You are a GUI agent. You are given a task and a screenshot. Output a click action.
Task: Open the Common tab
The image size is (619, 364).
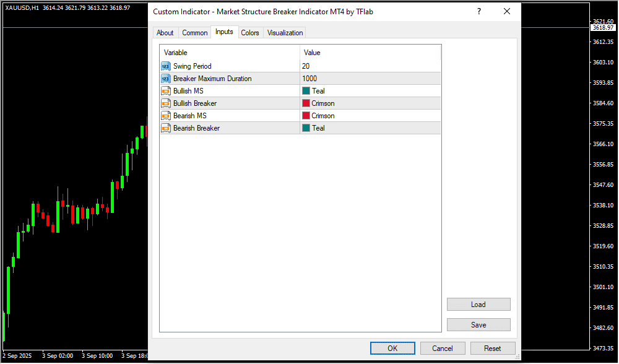point(195,33)
